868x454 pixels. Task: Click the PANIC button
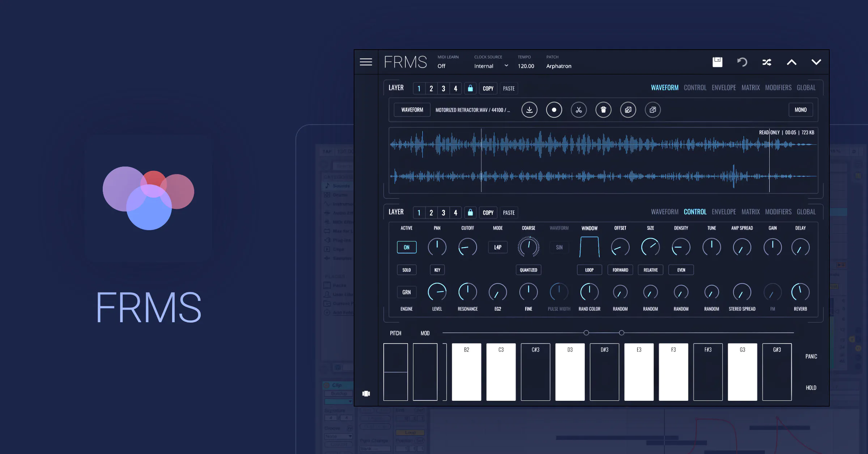[x=811, y=357]
